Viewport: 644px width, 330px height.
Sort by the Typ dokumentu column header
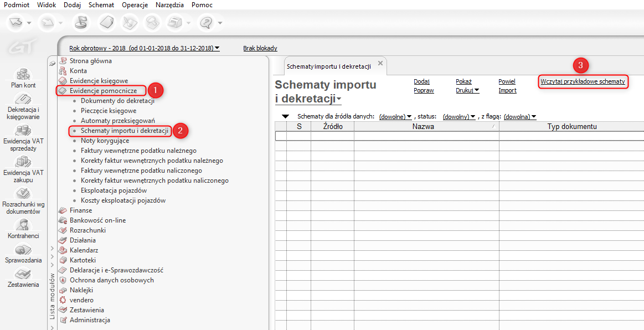[x=571, y=126]
